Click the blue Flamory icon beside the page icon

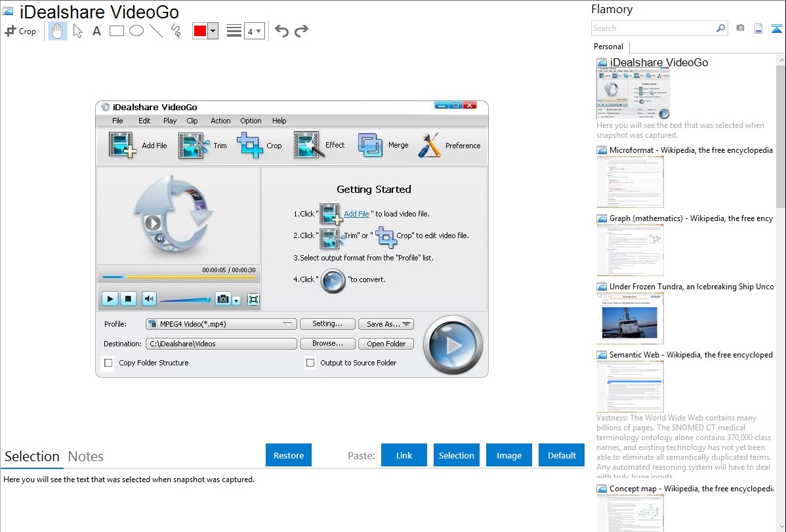click(x=776, y=28)
